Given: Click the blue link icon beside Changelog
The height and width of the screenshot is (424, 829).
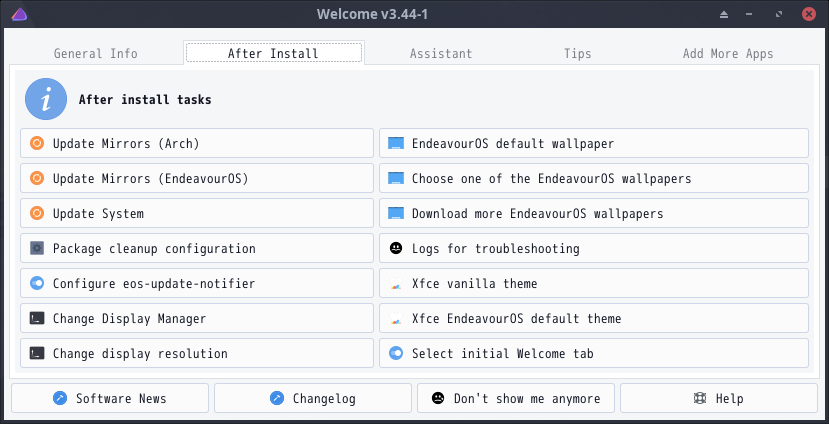Looking at the screenshot, I should point(277,398).
